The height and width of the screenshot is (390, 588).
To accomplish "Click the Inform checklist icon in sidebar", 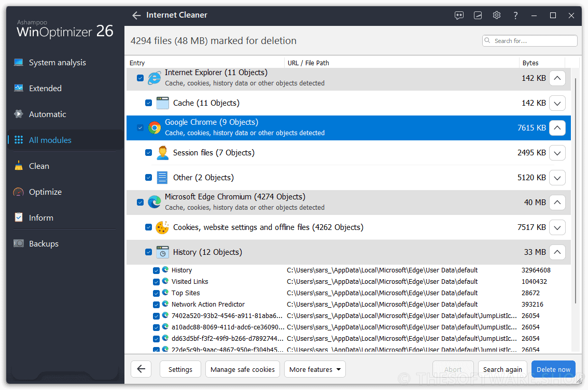I will (x=18, y=218).
